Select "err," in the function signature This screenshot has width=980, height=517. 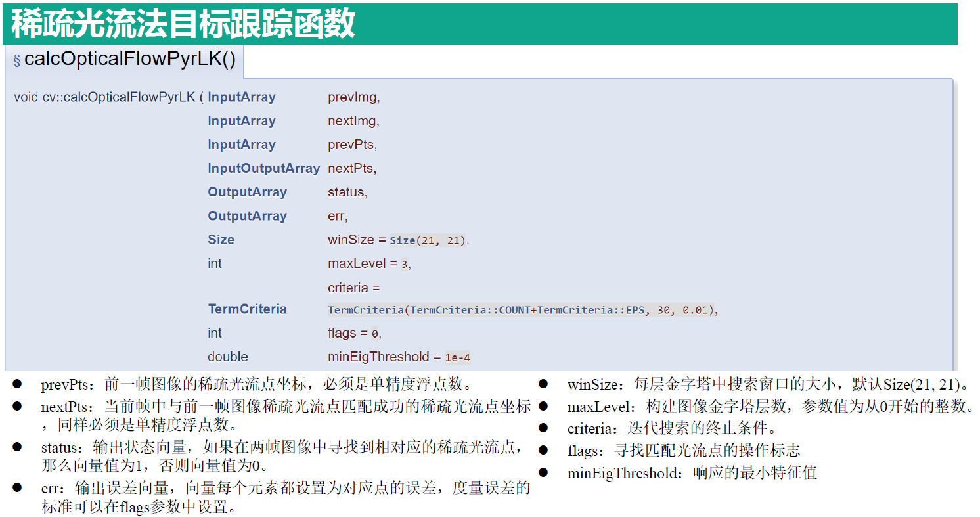338,215
